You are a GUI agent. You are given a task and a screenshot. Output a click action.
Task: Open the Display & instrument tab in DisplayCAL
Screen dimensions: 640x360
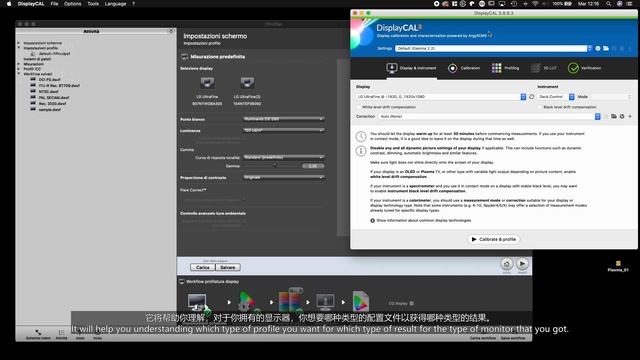click(411, 68)
